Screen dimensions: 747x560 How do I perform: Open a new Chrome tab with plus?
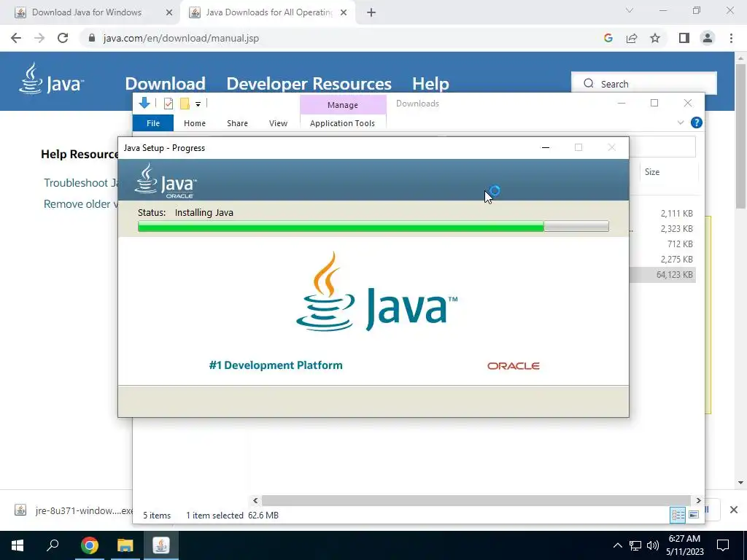coord(371,12)
